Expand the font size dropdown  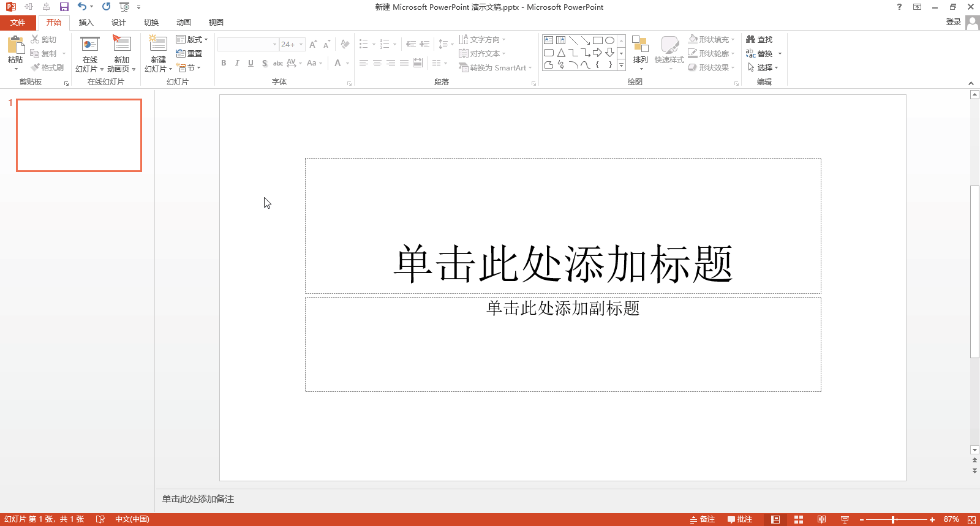(x=301, y=44)
